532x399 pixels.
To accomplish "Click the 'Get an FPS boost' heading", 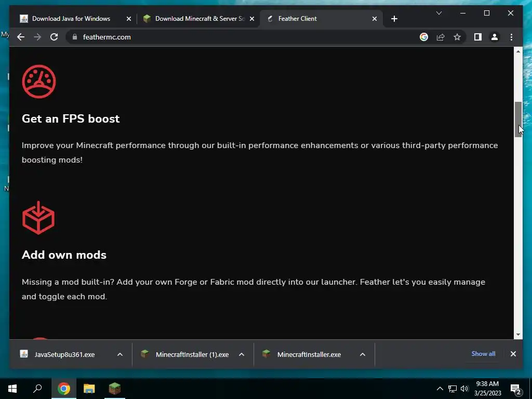I will coord(71,119).
